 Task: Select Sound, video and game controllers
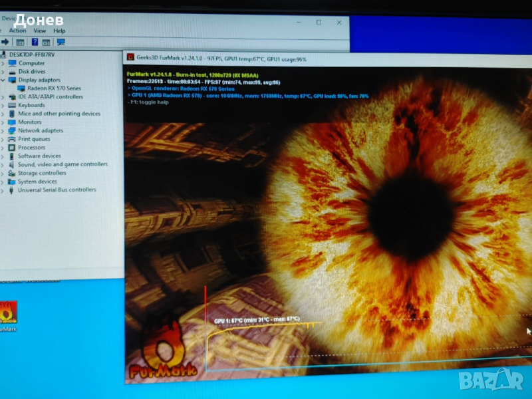[x=62, y=164]
